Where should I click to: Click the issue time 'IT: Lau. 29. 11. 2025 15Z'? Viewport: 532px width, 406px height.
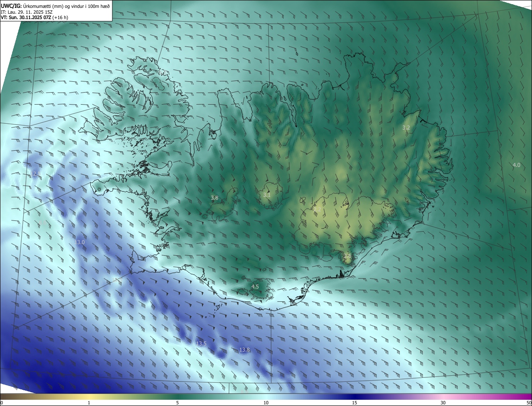pos(26,12)
